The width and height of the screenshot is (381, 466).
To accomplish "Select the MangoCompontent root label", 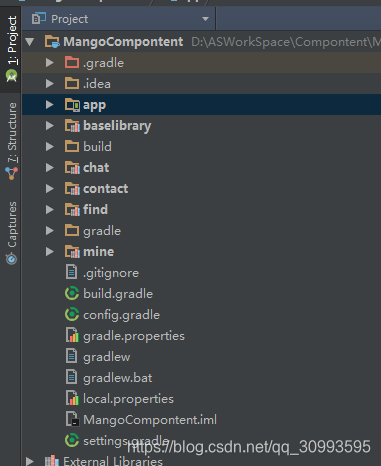I will point(123,42).
